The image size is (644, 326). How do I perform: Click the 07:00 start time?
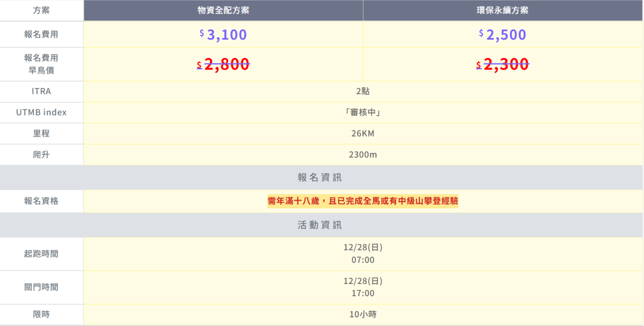363,260
